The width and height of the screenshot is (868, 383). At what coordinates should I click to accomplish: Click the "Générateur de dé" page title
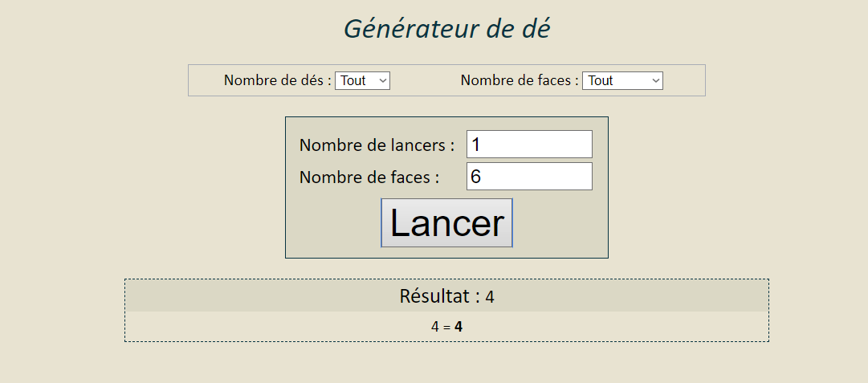point(446,28)
